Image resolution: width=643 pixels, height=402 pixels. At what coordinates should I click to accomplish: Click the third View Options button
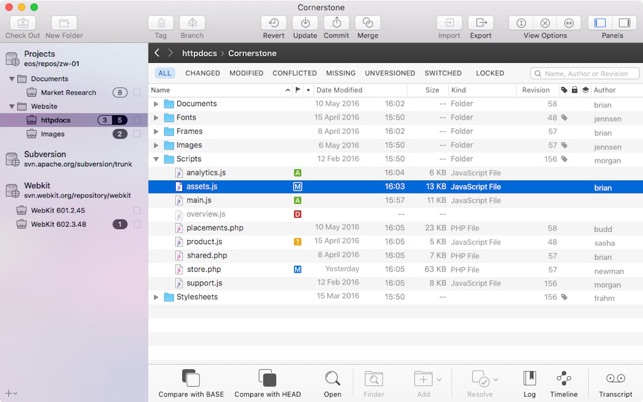click(569, 23)
